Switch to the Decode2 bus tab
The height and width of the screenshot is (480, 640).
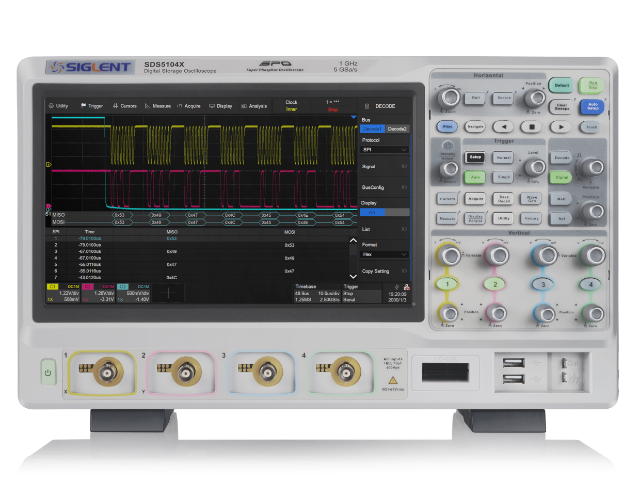click(397, 129)
